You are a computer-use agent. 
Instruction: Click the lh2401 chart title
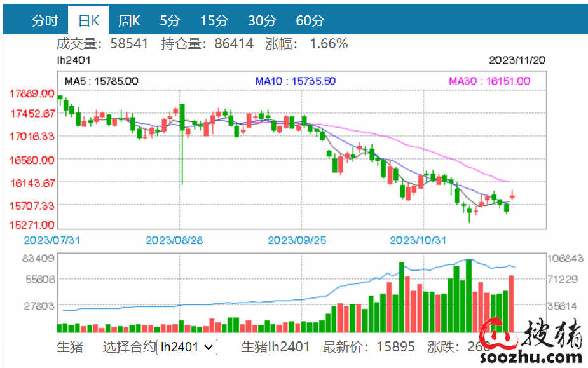(74, 60)
